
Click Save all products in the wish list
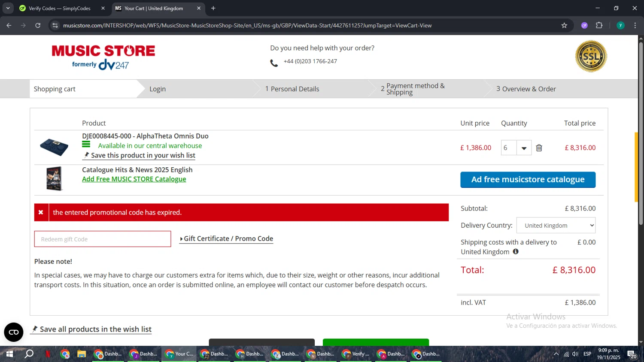click(91, 329)
